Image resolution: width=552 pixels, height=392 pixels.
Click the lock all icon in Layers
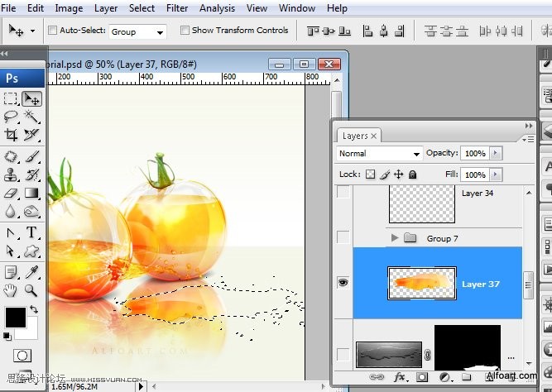pos(412,174)
